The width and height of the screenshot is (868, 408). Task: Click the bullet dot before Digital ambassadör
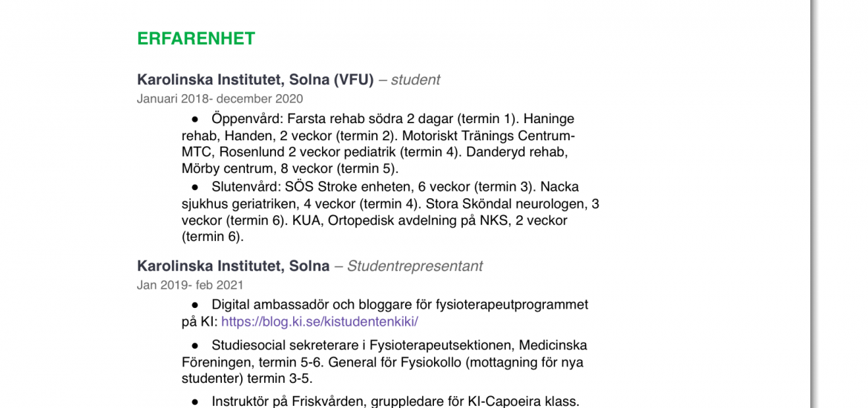click(x=195, y=304)
